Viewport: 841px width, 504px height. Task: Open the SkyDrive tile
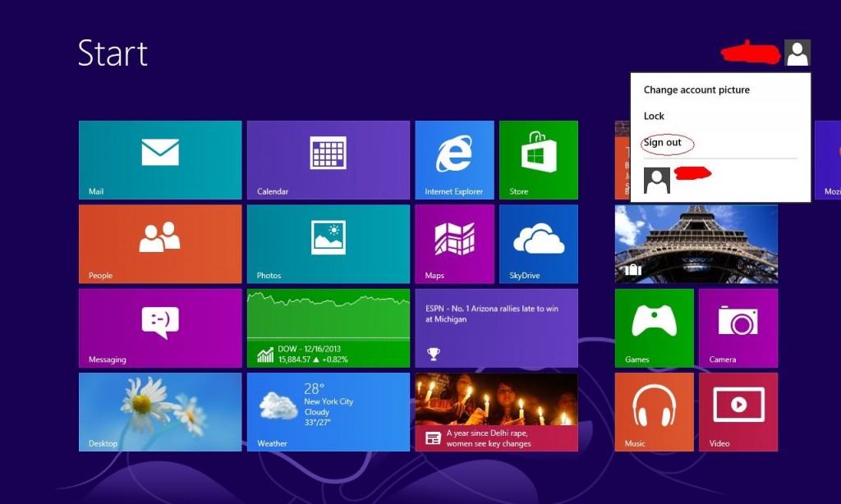pyautogui.click(x=539, y=244)
